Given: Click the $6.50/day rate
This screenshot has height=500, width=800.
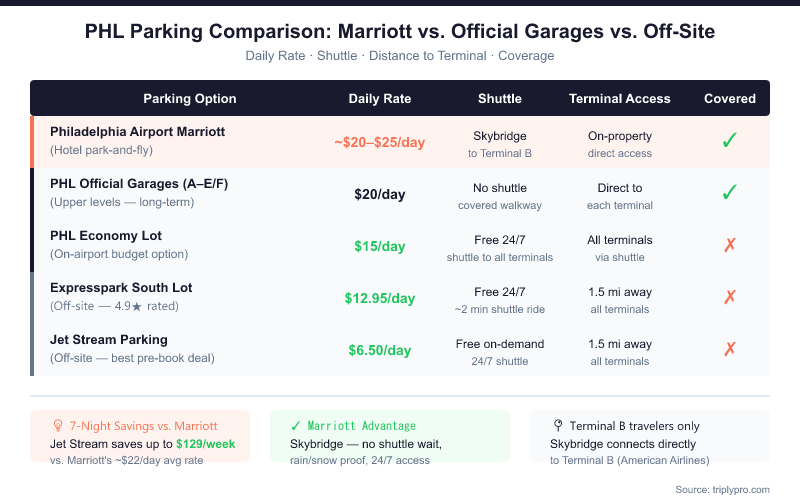Looking at the screenshot, I should (380, 350).
